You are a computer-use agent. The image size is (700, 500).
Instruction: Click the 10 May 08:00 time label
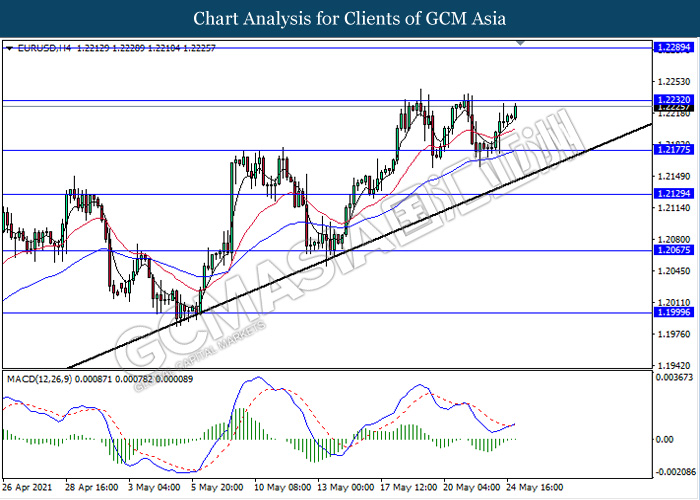(x=283, y=487)
